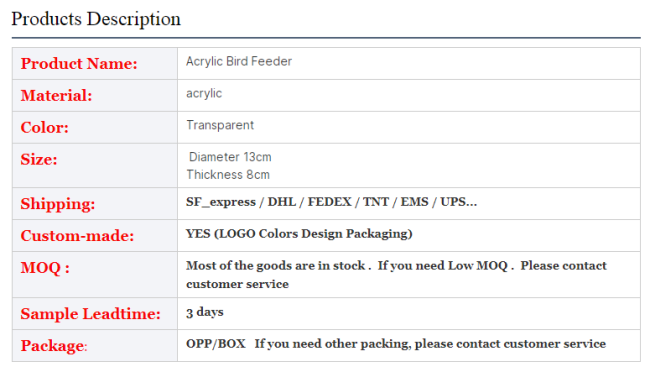The width and height of the screenshot is (650, 367).
Task: Select the Product Name label cell
Action: 95,63
